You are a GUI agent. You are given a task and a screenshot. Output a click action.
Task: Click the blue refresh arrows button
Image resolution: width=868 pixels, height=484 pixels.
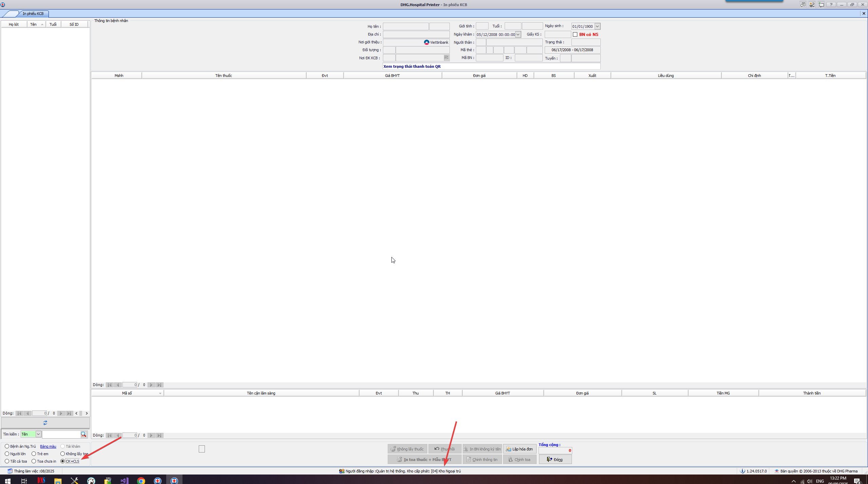pos(45,423)
